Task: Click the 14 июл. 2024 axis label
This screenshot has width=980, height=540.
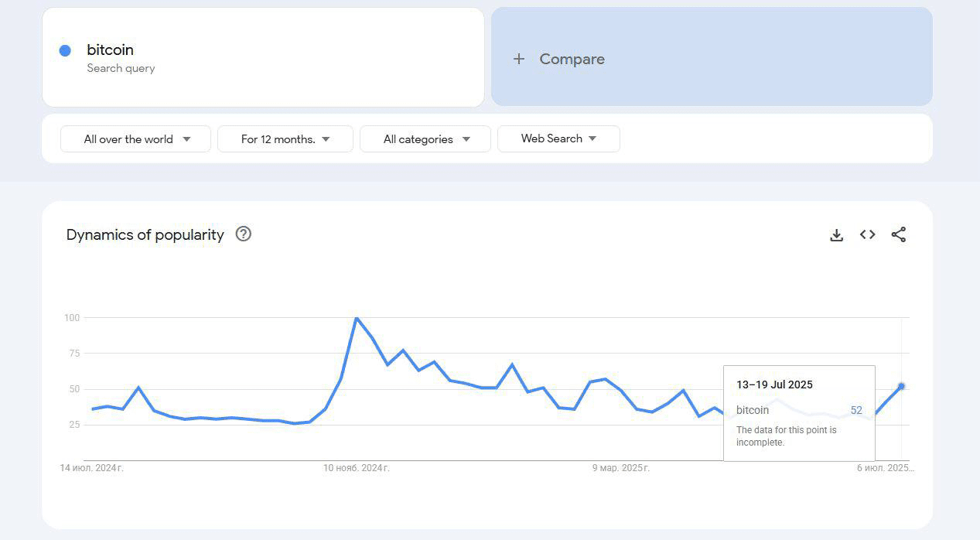Action: pos(91,468)
